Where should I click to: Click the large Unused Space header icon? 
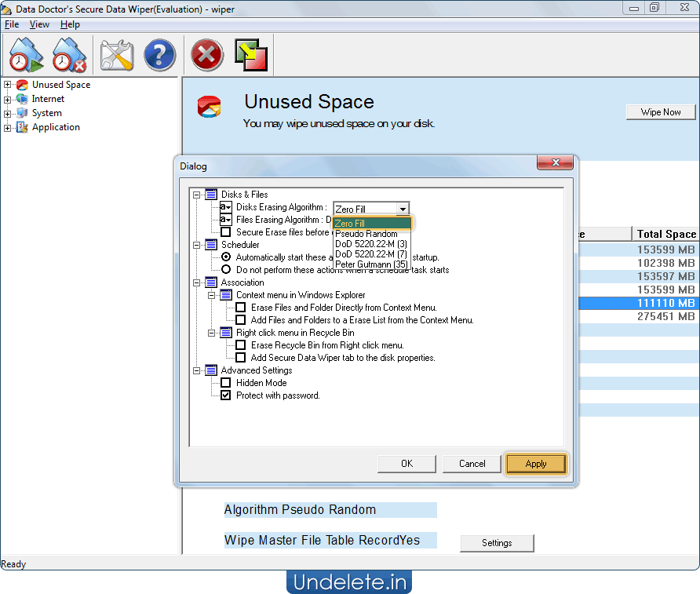coord(210,107)
